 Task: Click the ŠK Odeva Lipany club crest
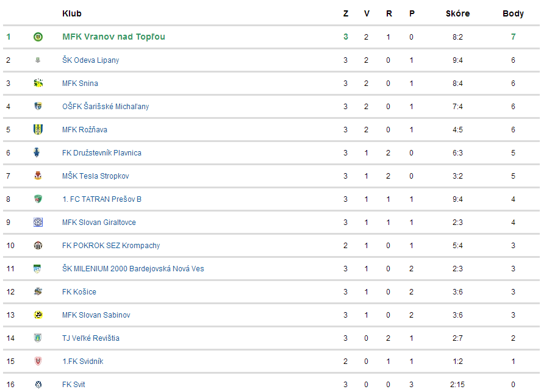click(x=38, y=60)
